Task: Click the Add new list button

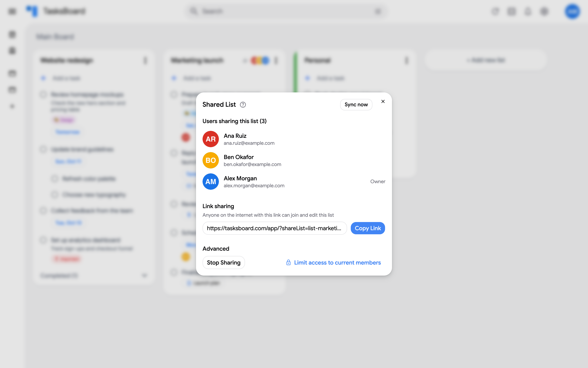Action: (x=486, y=60)
